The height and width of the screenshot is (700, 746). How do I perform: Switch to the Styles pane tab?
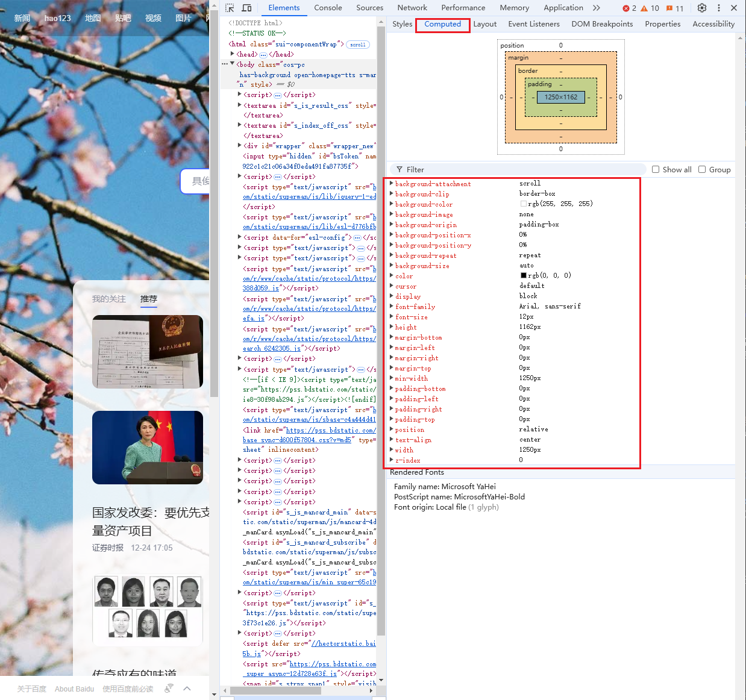403,24
